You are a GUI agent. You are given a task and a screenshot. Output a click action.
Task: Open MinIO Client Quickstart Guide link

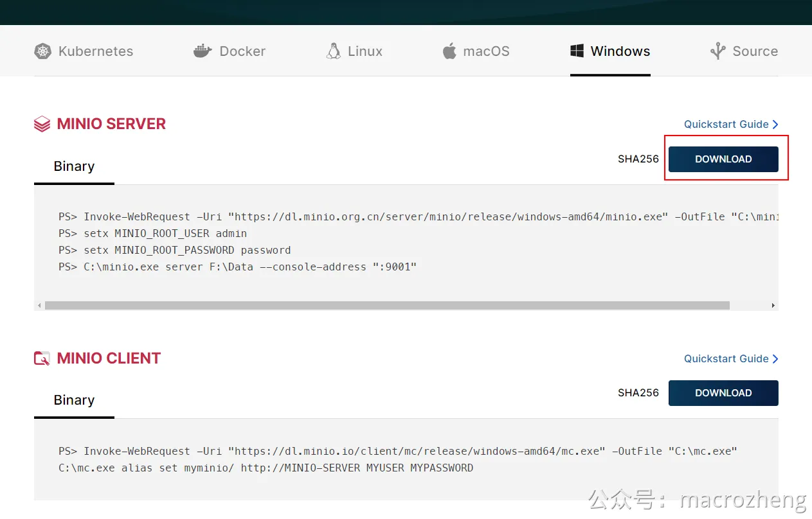pyautogui.click(x=731, y=358)
